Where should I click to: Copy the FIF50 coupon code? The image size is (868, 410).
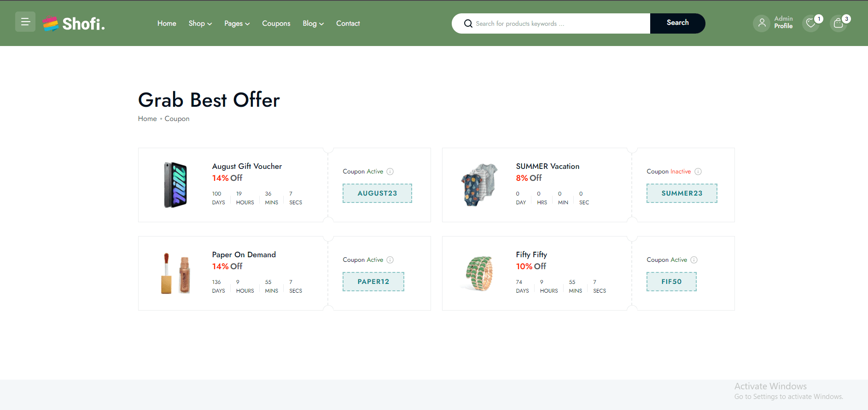click(671, 282)
